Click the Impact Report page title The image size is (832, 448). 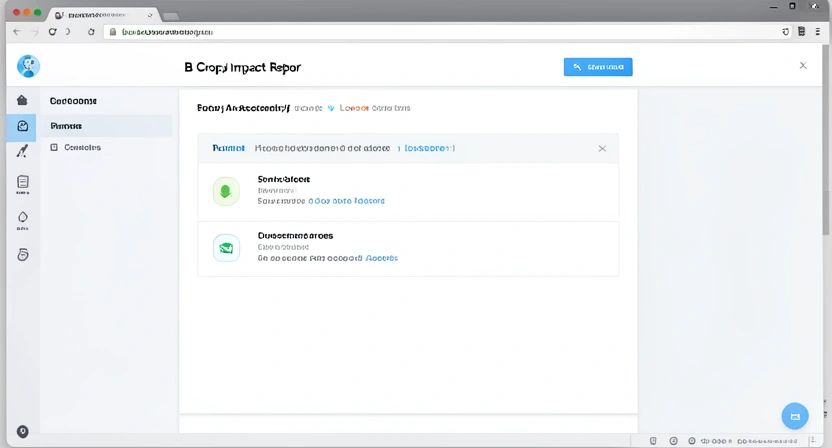(x=242, y=67)
